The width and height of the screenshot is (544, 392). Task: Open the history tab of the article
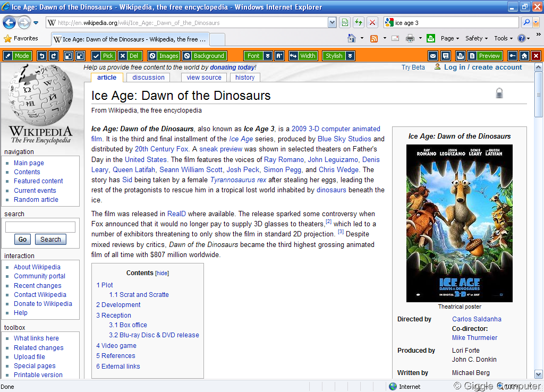pos(245,78)
